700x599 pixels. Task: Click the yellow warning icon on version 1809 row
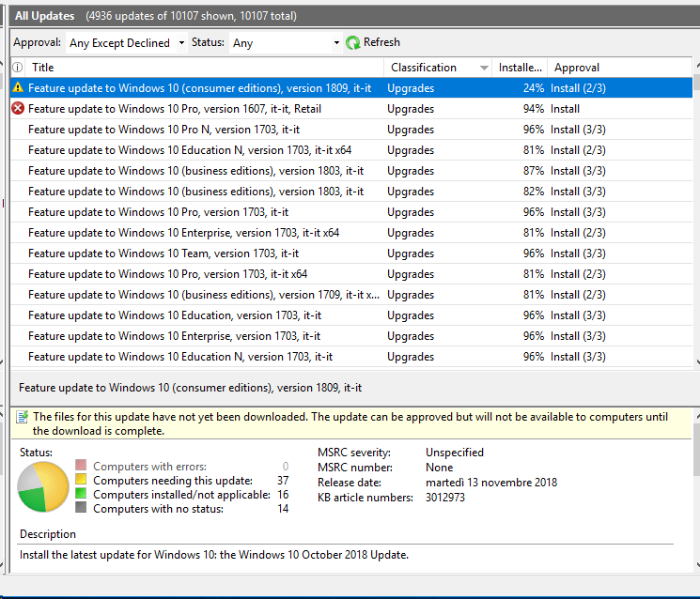[18, 87]
